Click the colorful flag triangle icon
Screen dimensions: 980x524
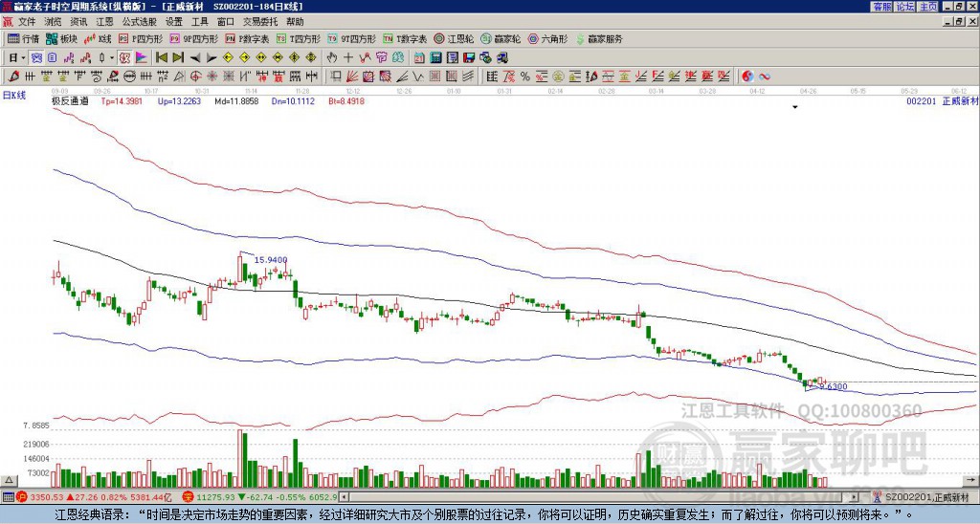142,57
